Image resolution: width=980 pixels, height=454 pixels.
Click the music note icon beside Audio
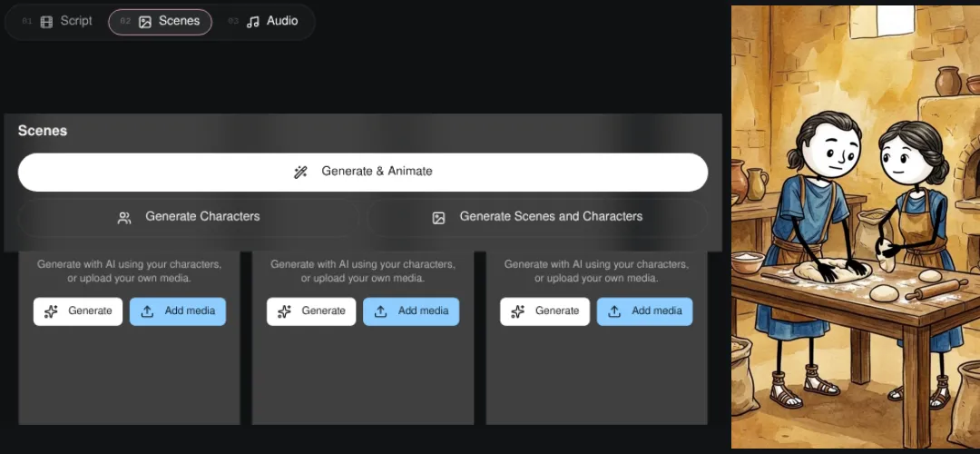pyautogui.click(x=252, y=22)
